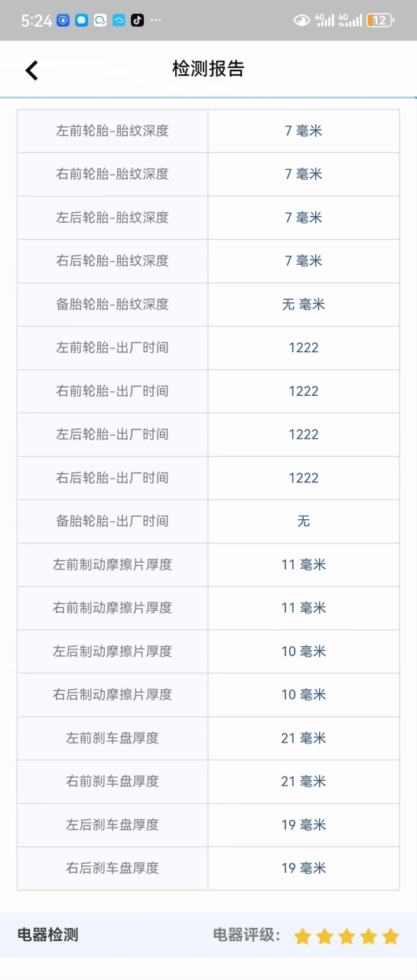Open the 电器检测 section header

[48, 935]
